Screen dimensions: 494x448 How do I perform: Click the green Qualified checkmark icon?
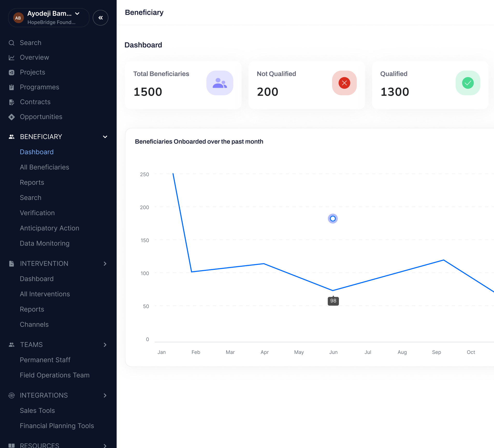468,83
